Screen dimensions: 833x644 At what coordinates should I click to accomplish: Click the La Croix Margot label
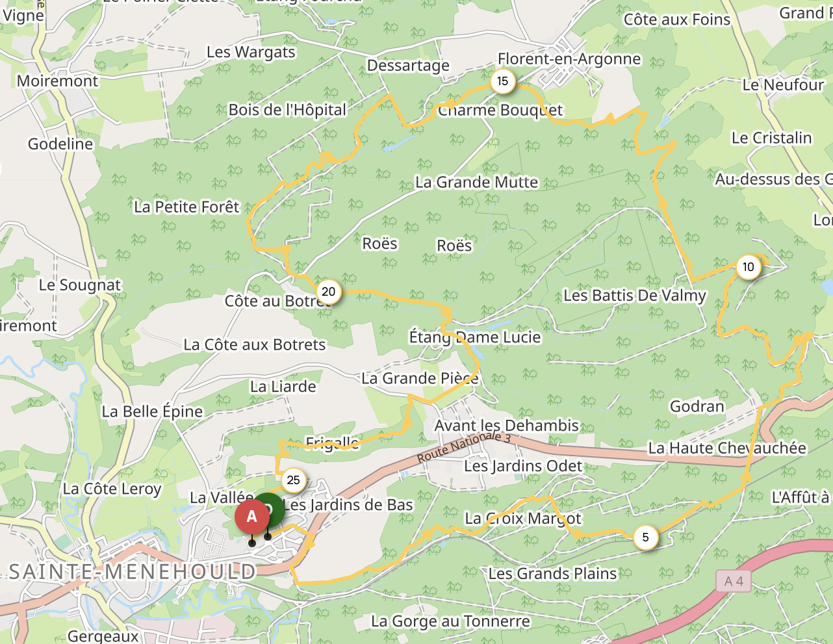(523, 519)
